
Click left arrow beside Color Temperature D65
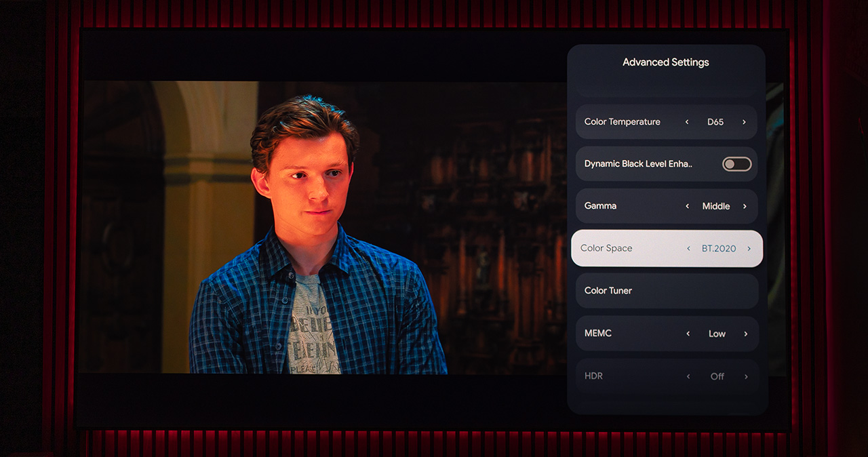click(687, 122)
